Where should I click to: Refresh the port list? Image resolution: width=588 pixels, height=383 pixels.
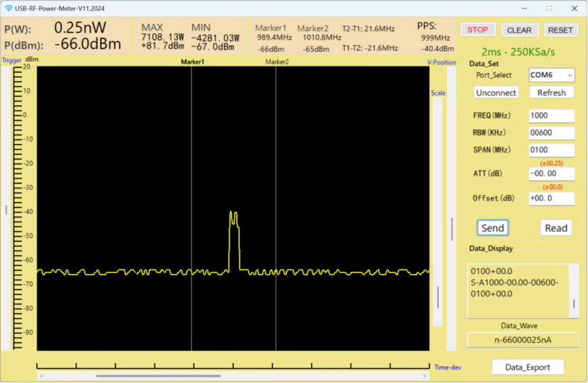coord(551,93)
